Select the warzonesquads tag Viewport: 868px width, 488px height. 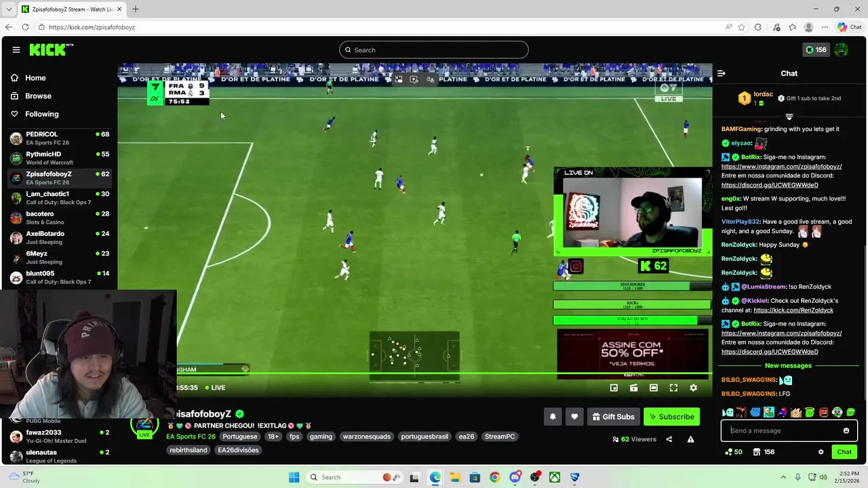pos(367,436)
